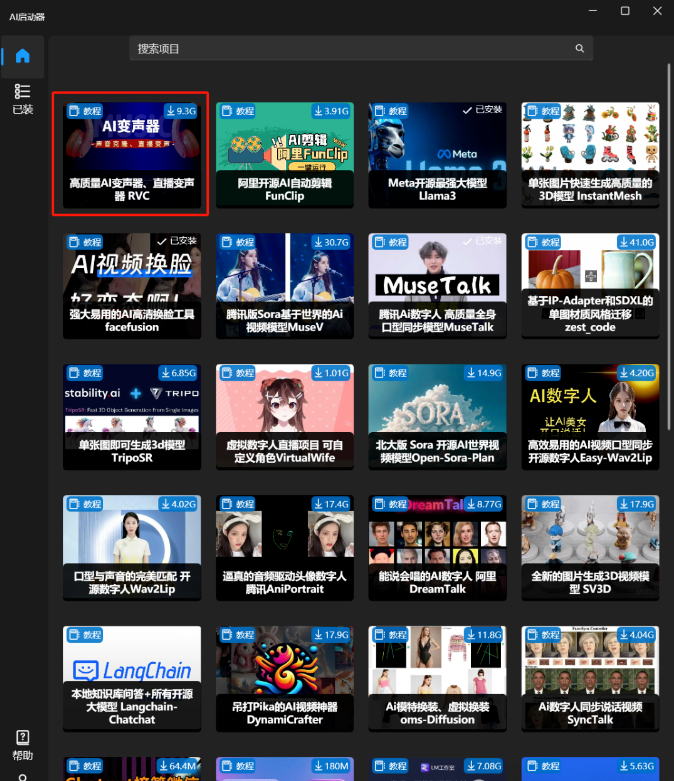Click the vertical scrollbar of project list
The image size is (674, 781).
669,247
